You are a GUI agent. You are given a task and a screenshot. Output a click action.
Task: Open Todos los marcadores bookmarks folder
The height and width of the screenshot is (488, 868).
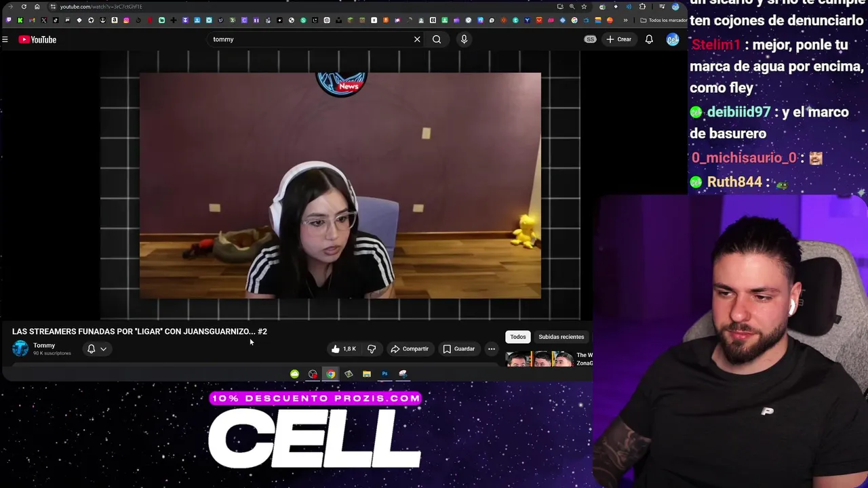(x=665, y=20)
